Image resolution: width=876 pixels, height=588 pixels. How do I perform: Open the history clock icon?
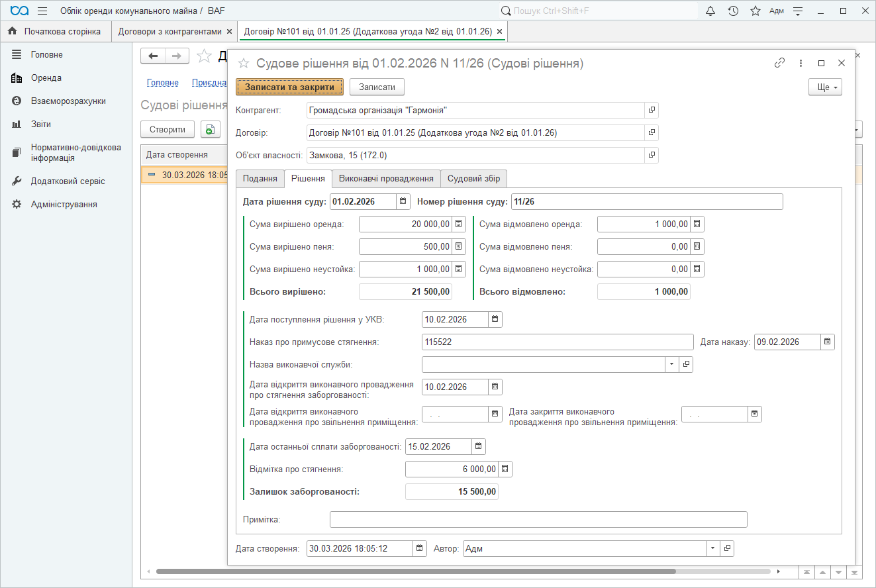pos(733,11)
